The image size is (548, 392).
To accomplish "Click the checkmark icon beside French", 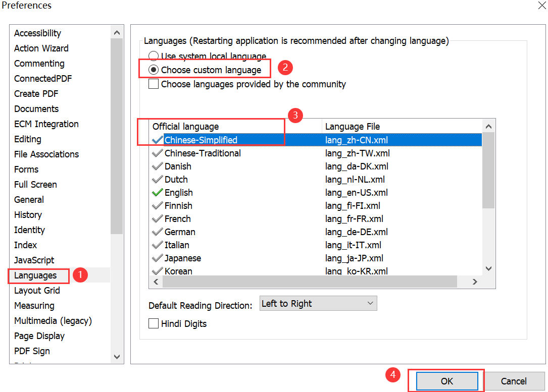I will pos(158,219).
